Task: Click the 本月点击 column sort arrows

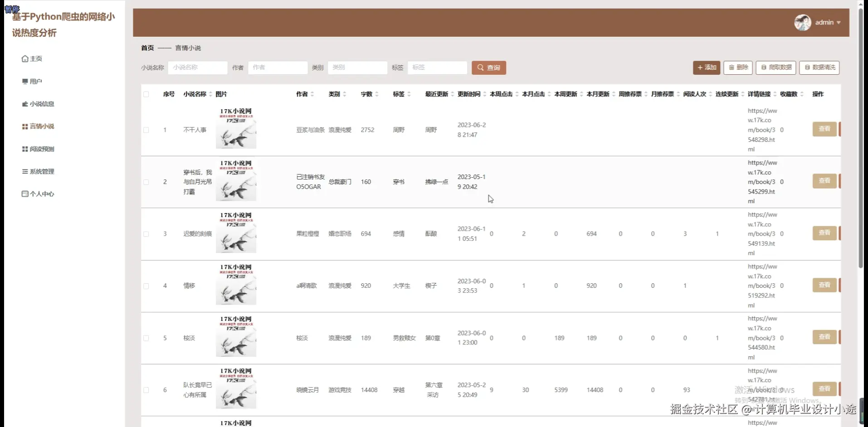Action: pyautogui.click(x=549, y=94)
